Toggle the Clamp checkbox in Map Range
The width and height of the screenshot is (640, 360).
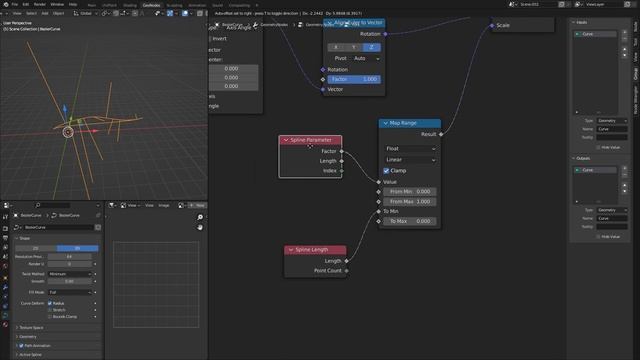pyautogui.click(x=386, y=171)
